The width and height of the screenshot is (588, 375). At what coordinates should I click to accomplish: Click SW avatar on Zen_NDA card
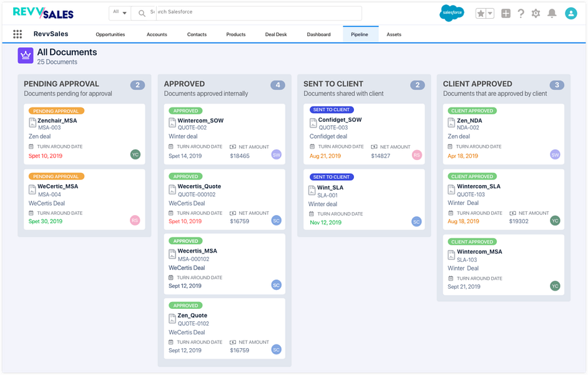click(x=555, y=154)
